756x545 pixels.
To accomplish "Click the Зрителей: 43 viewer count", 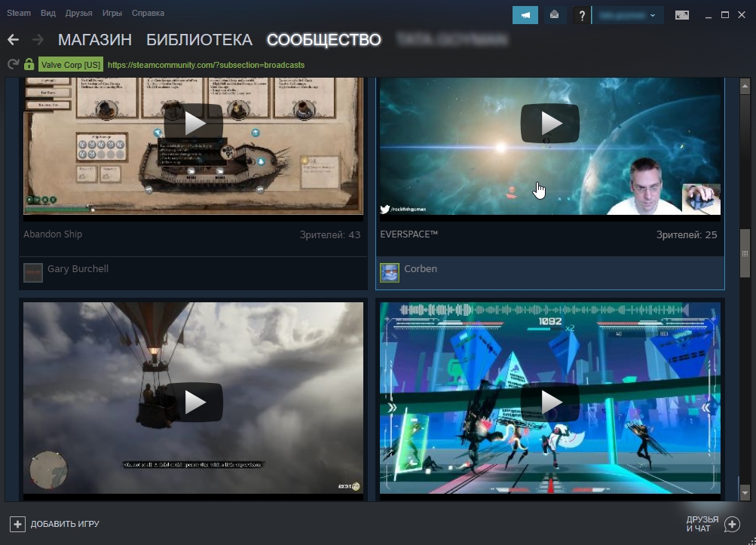I will tap(330, 235).
